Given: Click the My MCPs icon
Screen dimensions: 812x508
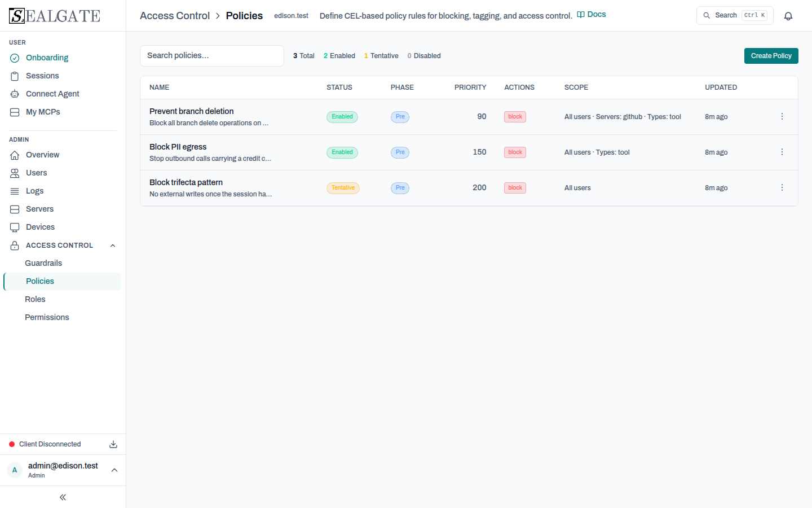Looking at the screenshot, I should (15, 112).
